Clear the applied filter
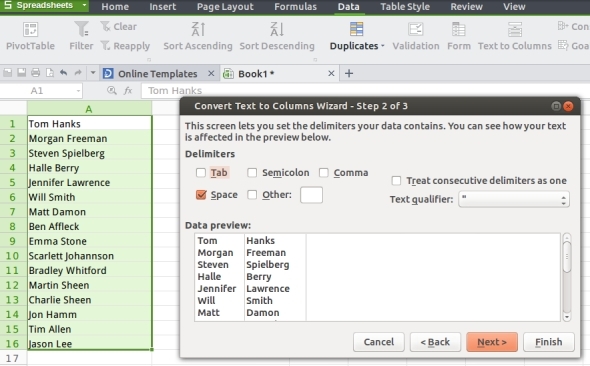The image size is (590, 366). 118,27
